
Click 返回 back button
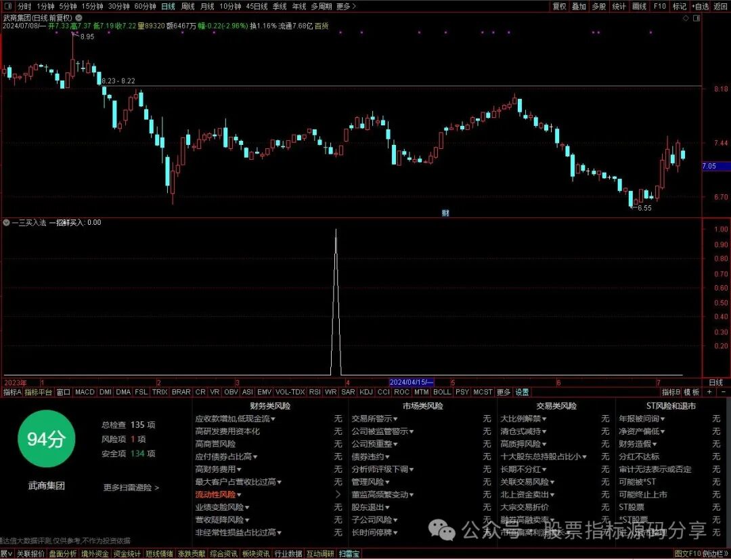pyautogui.click(x=721, y=6)
